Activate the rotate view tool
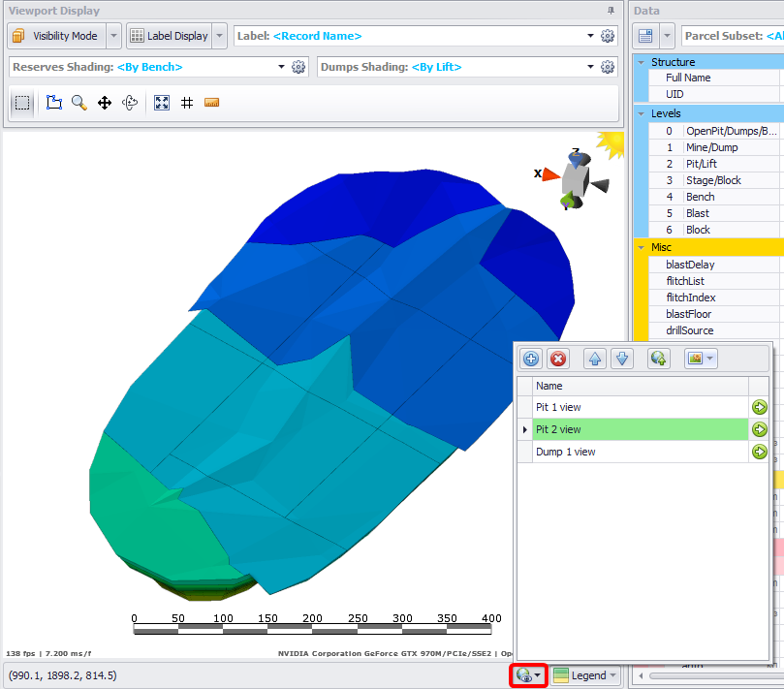Screen dimensions: 784x689 pos(130,103)
